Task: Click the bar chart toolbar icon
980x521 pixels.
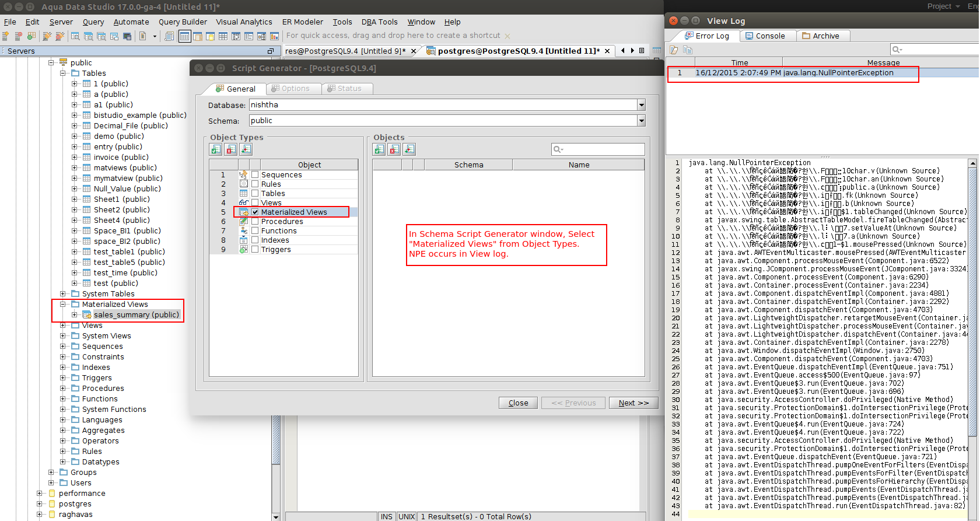Action: click(x=274, y=36)
